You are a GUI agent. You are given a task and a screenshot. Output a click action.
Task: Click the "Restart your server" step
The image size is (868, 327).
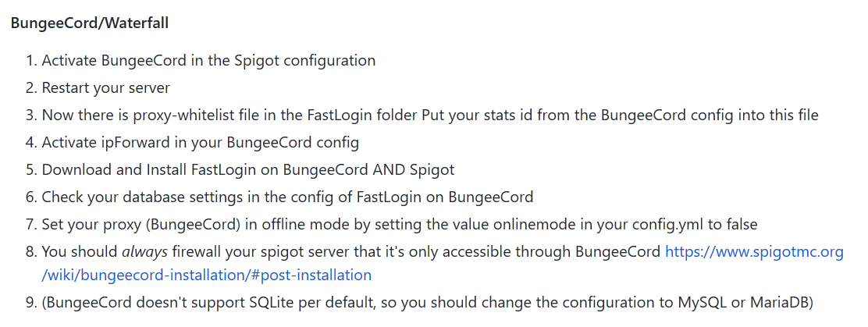[106, 87]
